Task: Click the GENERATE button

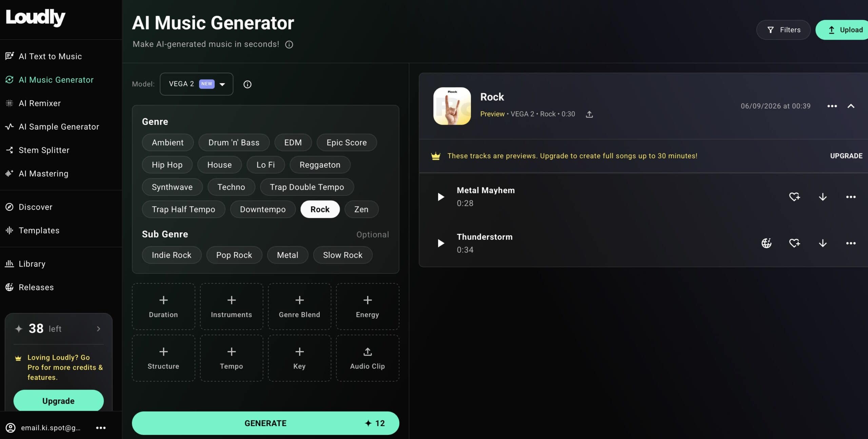Action: (265, 423)
